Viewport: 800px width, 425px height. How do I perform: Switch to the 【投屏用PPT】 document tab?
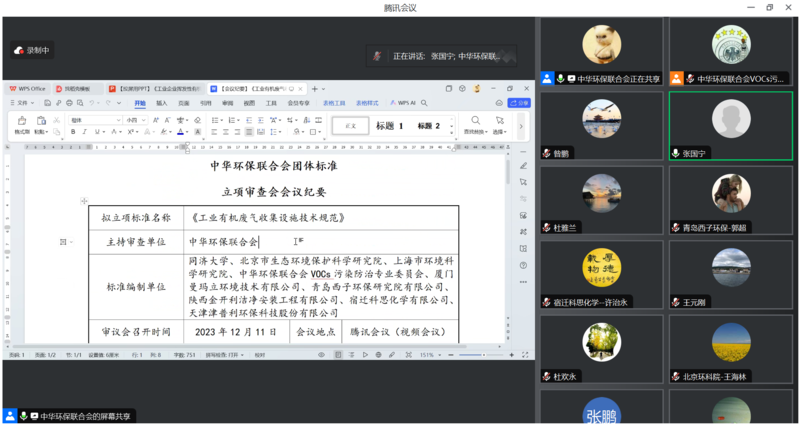155,89
